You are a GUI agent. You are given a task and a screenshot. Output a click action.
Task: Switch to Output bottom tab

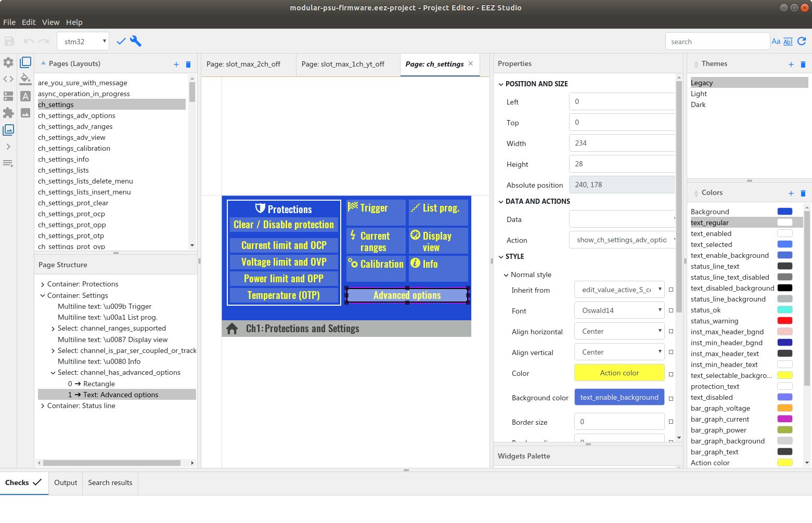point(66,482)
